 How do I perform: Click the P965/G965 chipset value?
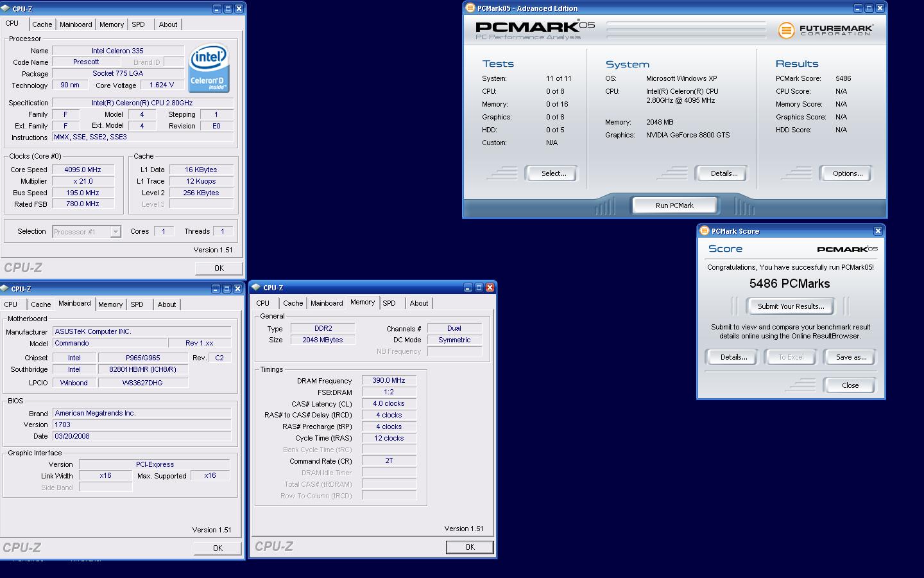pyautogui.click(x=143, y=358)
